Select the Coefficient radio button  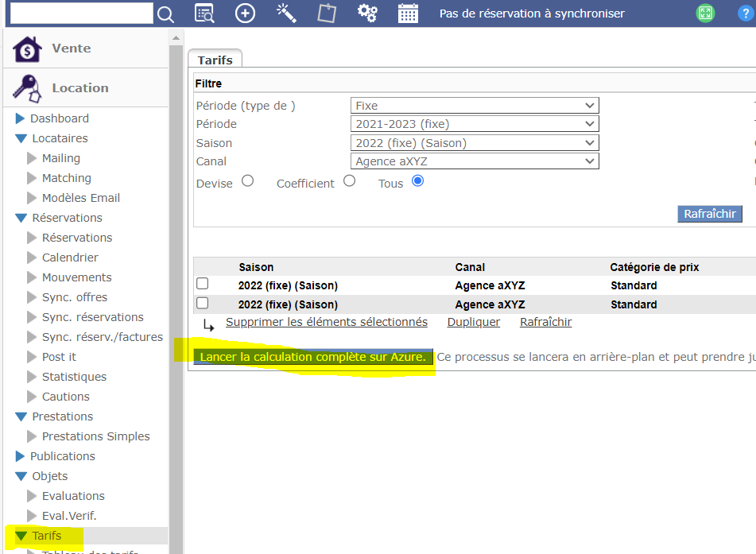pyautogui.click(x=349, y=181)
